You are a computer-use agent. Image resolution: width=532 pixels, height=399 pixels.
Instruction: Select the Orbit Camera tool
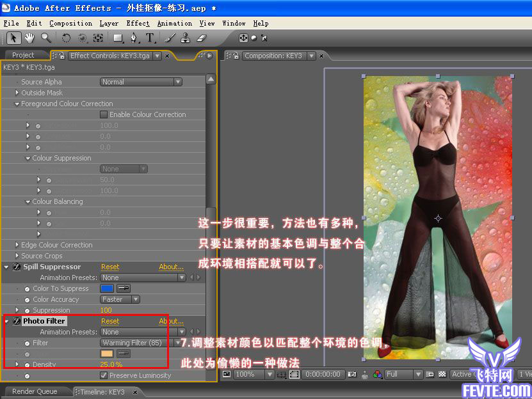click(x=83, y=38)
